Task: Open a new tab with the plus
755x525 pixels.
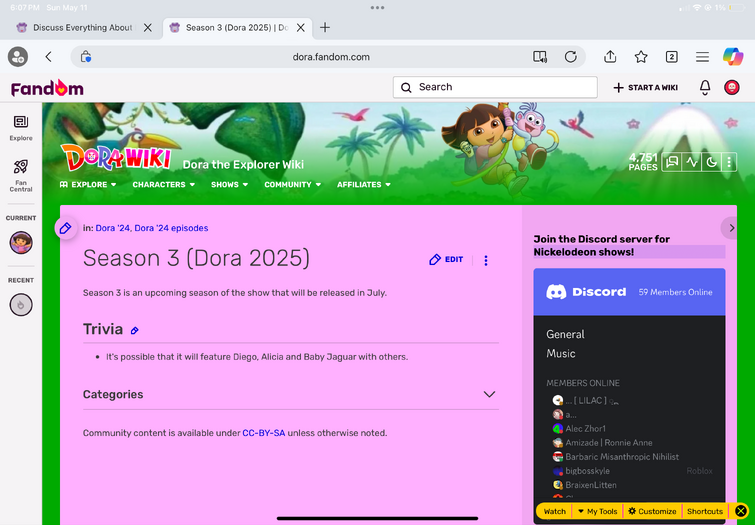Action: pos(325,27)
